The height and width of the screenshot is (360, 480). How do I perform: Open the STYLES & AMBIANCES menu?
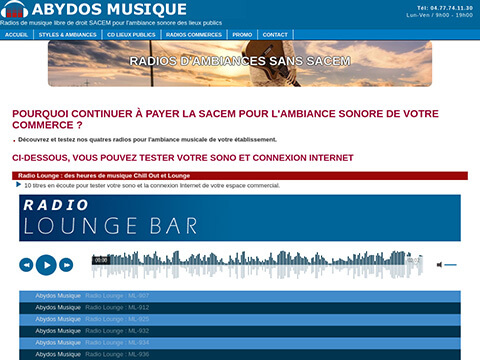coord(67,35)
